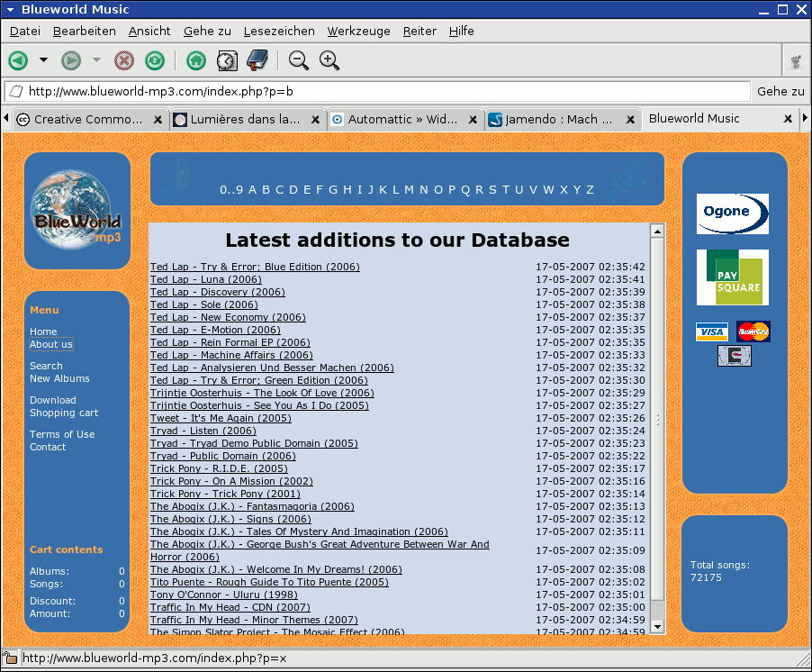812x672 pixels.
Task: Open the Bookmarks book icon
Action: [257, 60]
